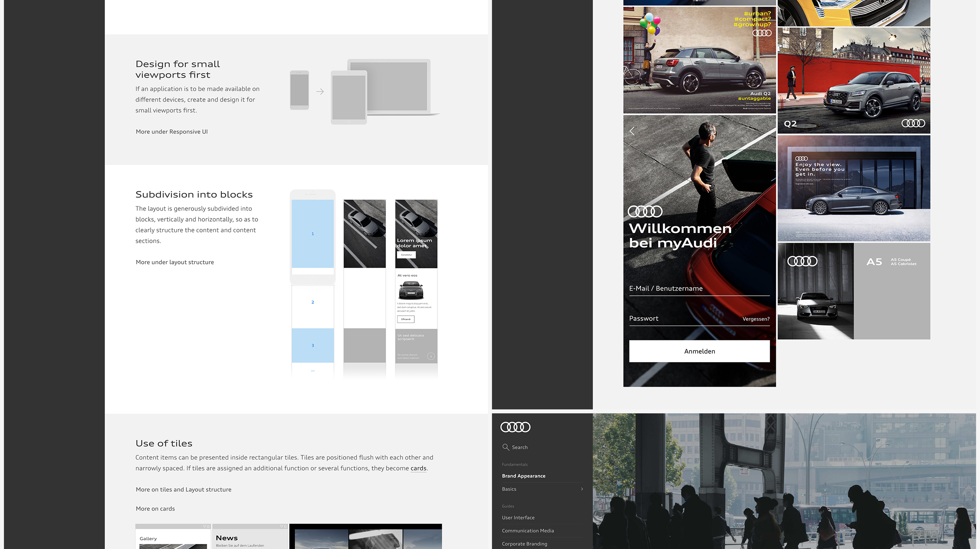Click the underlined cards link in the paragraph
This screenshot has width=980, height=549.
[418, 468]
